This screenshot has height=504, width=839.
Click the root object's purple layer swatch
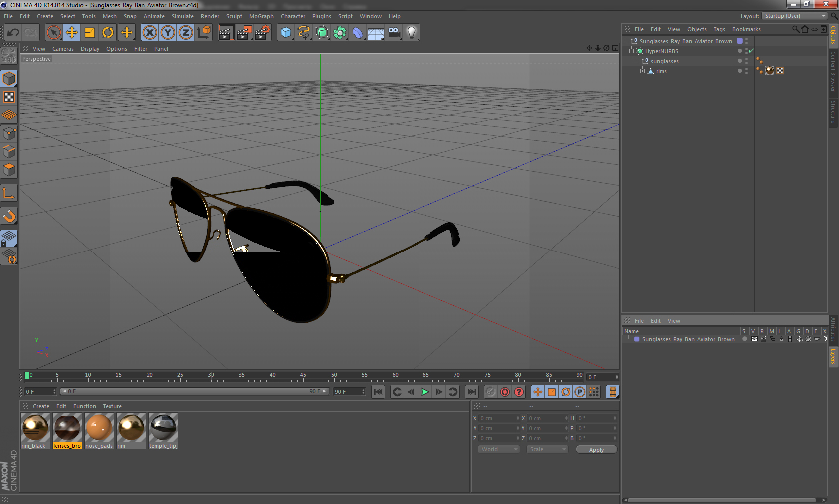tap(740, 41)
